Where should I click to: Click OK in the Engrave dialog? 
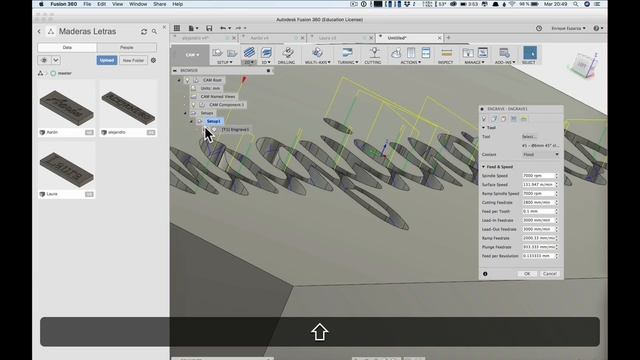click(527, 274)
